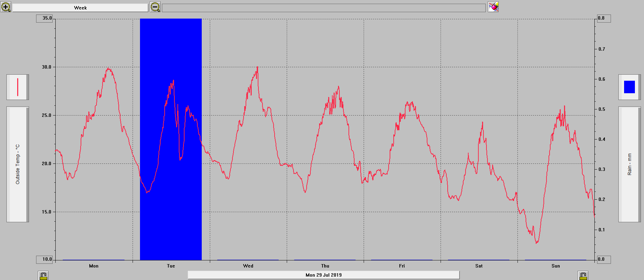The height and width of the screenshot is (280, 644).
Task: Click the Outside Temp sensor button
Action: [18, 164]
